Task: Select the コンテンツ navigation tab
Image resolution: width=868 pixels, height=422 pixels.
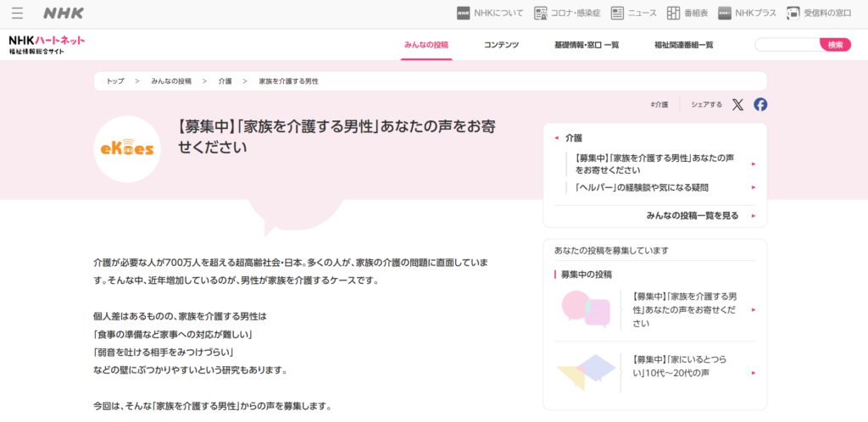Action: point(501,45)
